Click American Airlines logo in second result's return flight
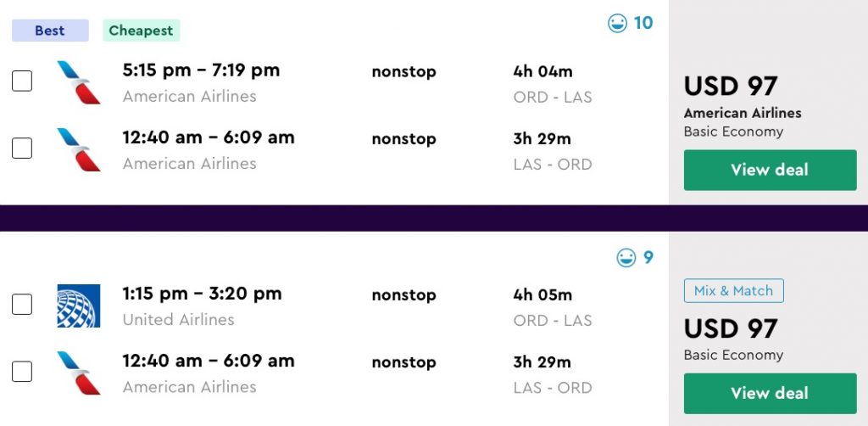This screenshot has width=868, height=426. click(78, 373)
